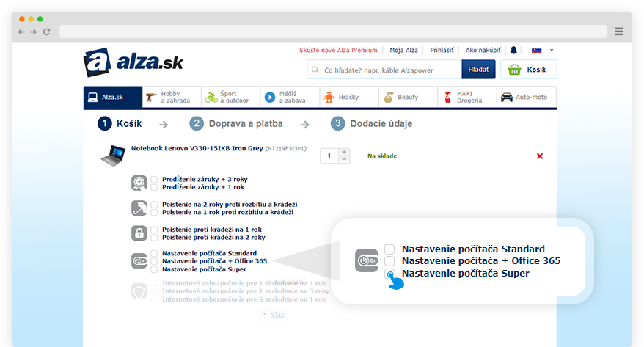Screen dimensions: 644x347
Task: Click the browser address bar
Action: [x=333, y=32]
